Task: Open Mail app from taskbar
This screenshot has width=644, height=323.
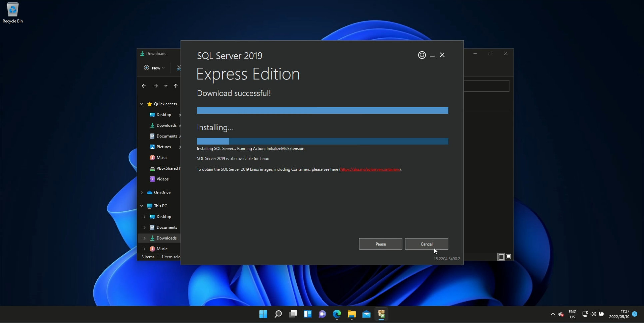Action: tap(366, 314)
